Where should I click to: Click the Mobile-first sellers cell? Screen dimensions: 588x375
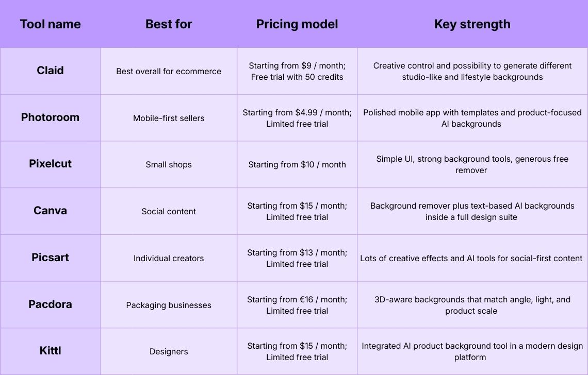169,118
